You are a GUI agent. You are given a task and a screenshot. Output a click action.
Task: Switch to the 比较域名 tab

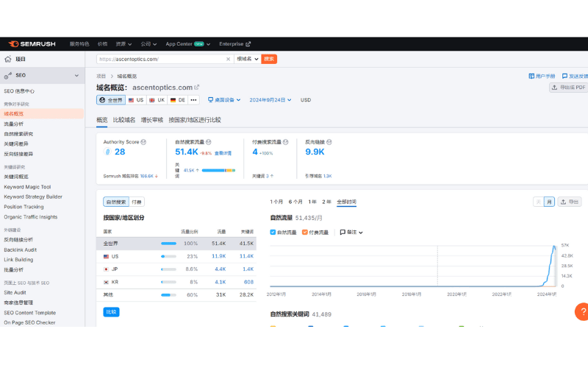tap(124, 120)
